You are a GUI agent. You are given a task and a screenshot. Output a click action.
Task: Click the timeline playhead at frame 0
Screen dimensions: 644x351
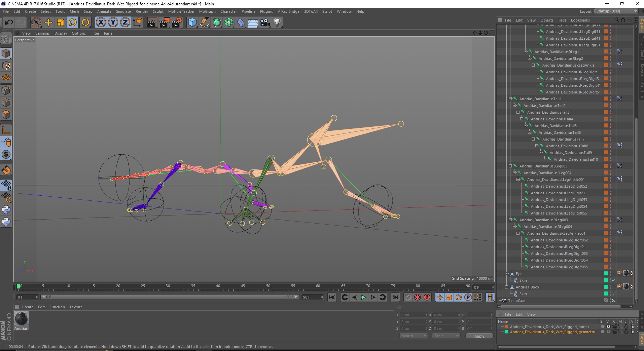(18, 286)
